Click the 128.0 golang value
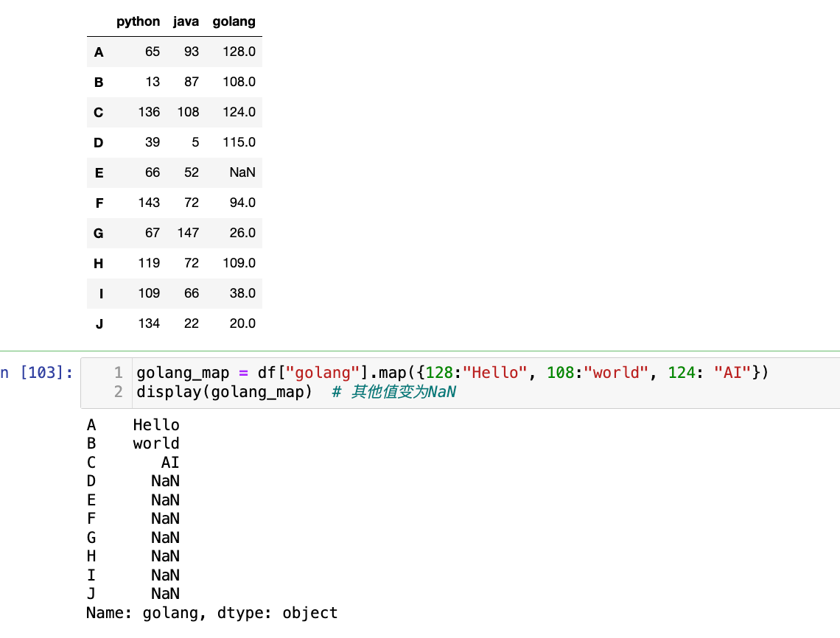The width and height of the screenshot is (840, 638). click(x=239, y=52)
